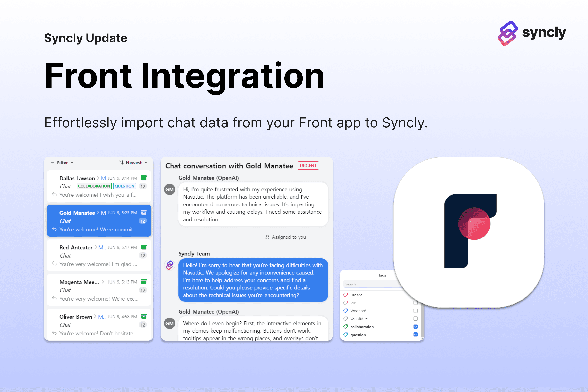Image resolution: width=588 pixels, height=392 pixels.
Task: Expand chevron next to Magenta Mee... name
Action: point(103,282)
